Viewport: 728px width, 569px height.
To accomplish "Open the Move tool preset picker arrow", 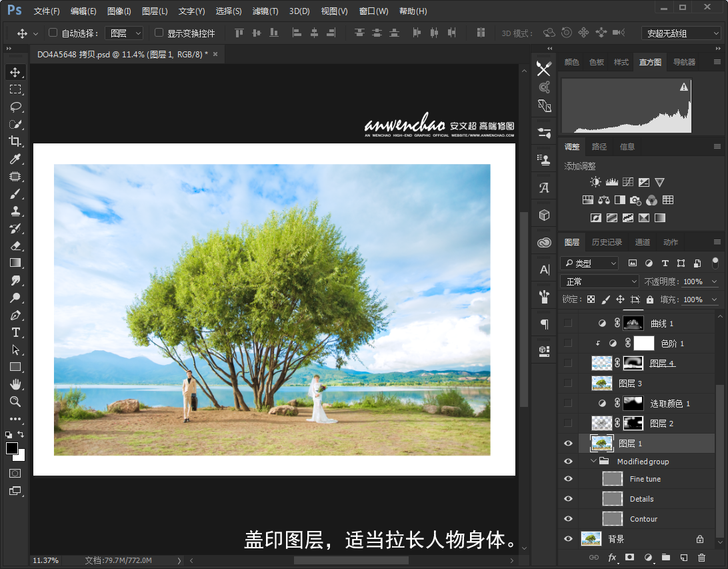I will [36, 33].
